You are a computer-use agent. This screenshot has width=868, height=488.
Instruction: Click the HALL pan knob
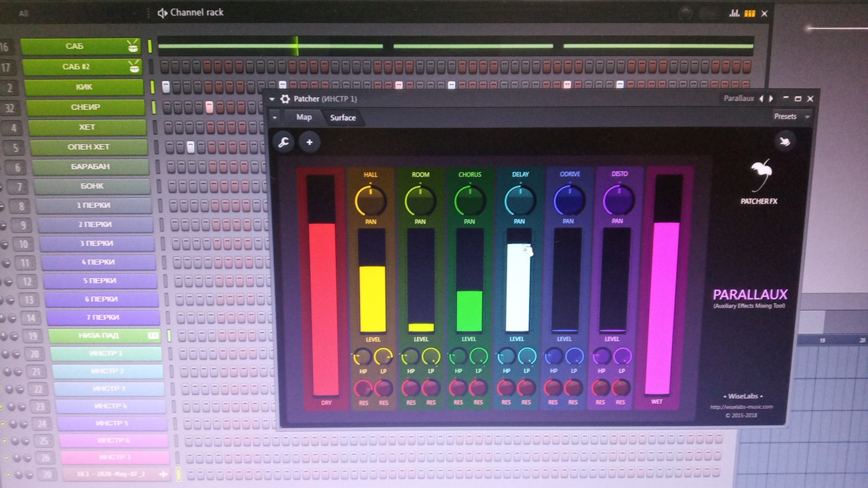[x=370, y=201]
